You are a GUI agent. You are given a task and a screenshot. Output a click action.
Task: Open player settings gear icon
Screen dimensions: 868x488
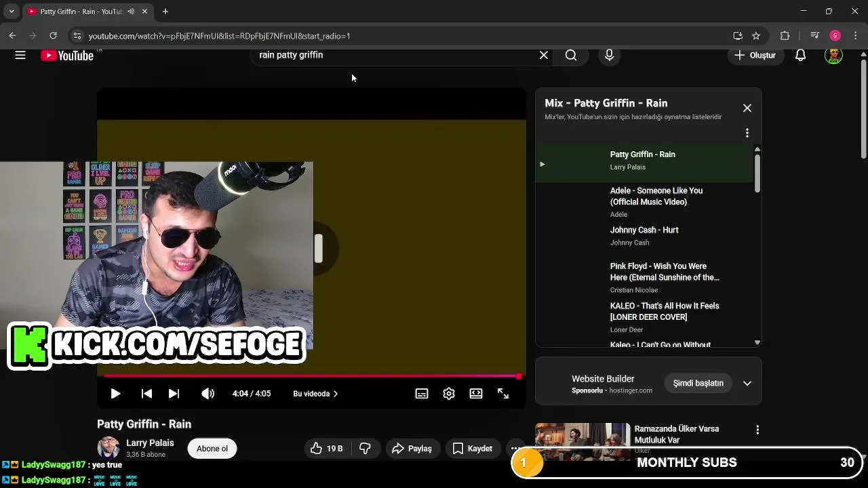pos(449,394)
